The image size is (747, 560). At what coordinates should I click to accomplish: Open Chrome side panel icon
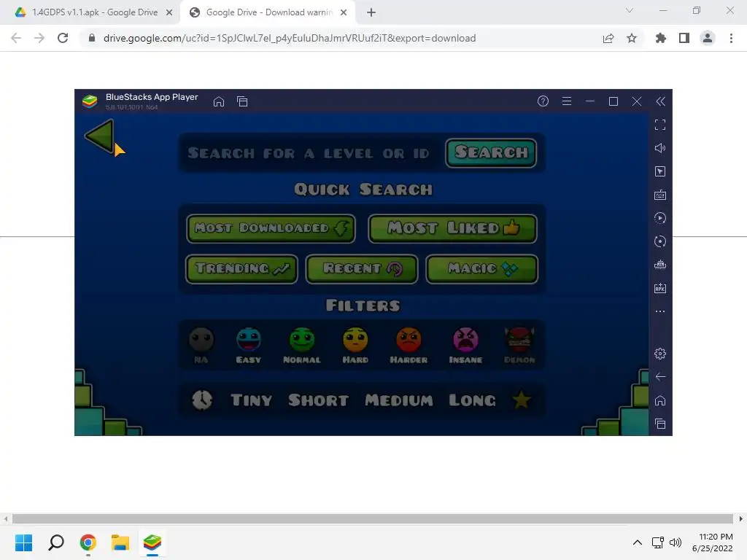pyautogui.click(x=684, y=38)
